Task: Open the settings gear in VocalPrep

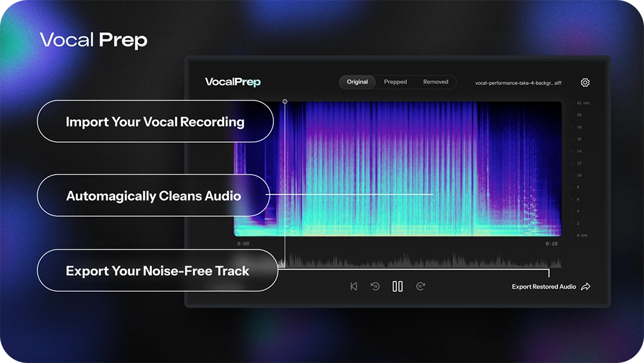Action: tap(585, 83)
